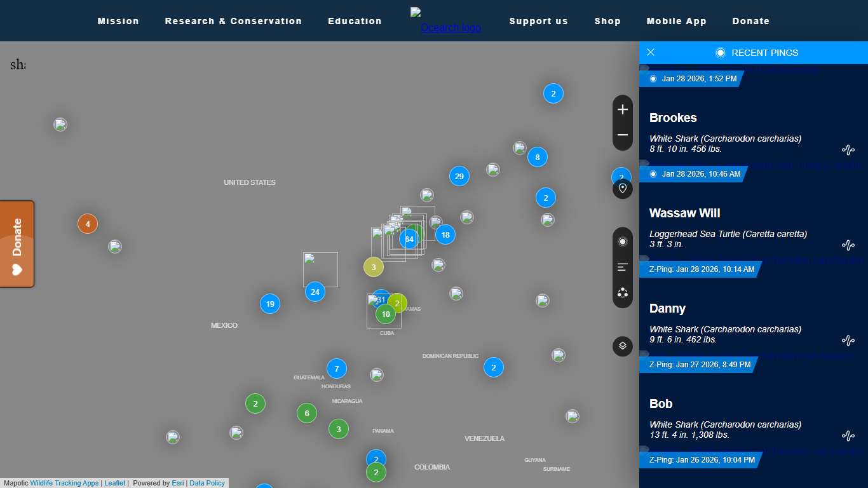
Task: Open the Research & Conservation menu
Action: [x=233, y=21]
